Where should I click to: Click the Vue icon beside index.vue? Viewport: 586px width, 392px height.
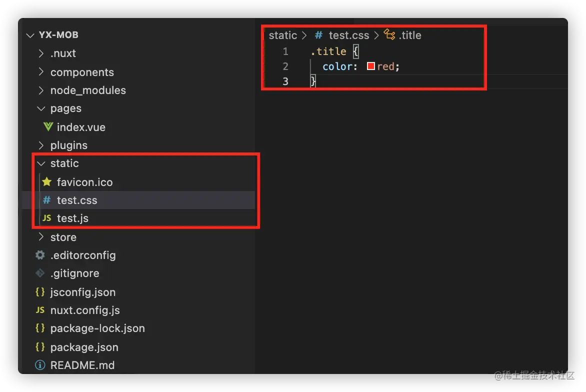tap(48, 127)
